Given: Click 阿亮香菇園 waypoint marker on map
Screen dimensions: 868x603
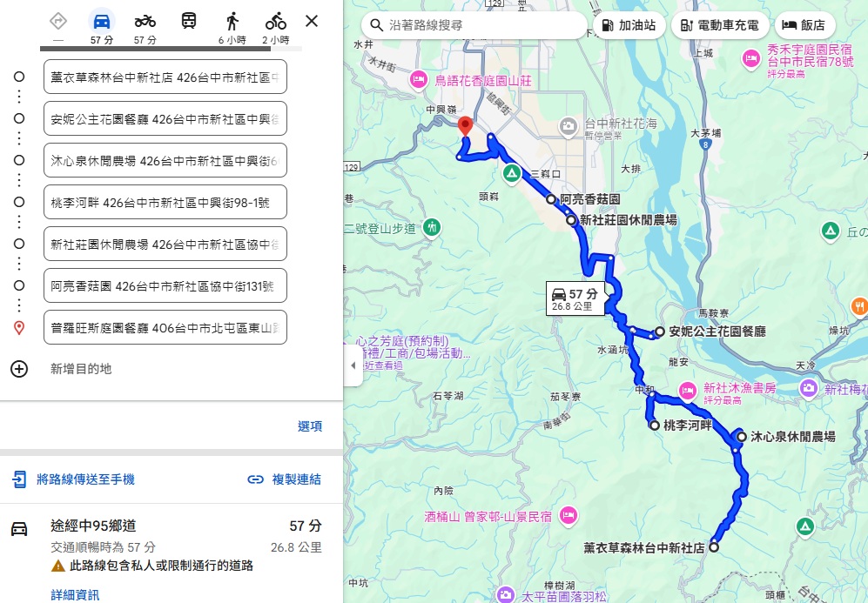Looking at the screenshot, I should click(551, 199).
